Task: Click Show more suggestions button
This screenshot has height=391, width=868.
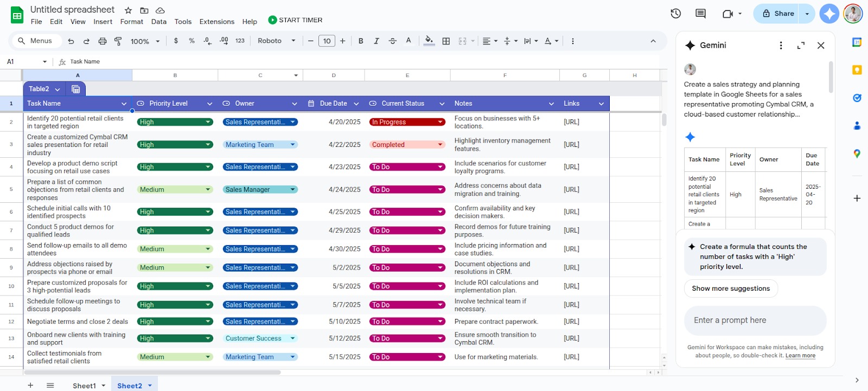Action: pyautogui.click(x=731, y=289)
